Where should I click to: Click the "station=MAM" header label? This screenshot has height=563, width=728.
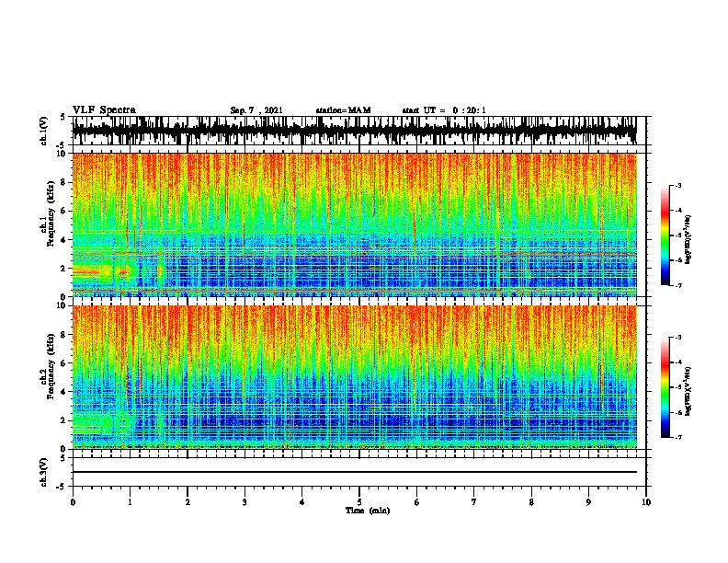coord(343,110)
